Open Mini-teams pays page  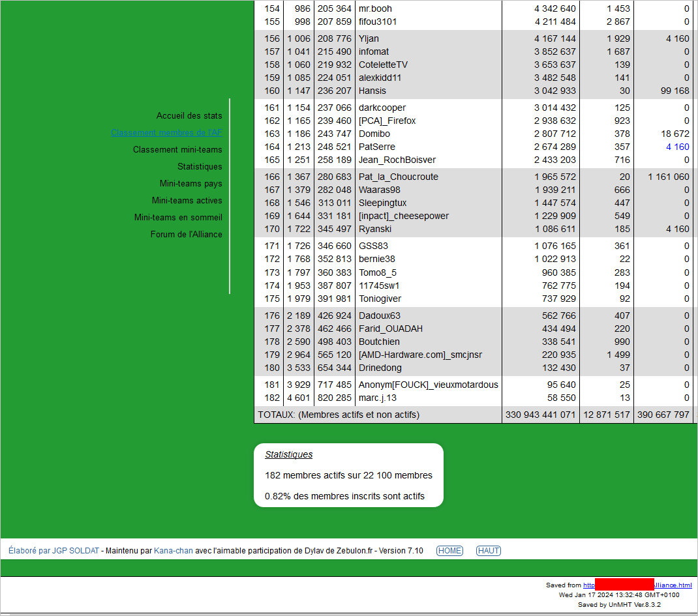(x=190, y=183)
